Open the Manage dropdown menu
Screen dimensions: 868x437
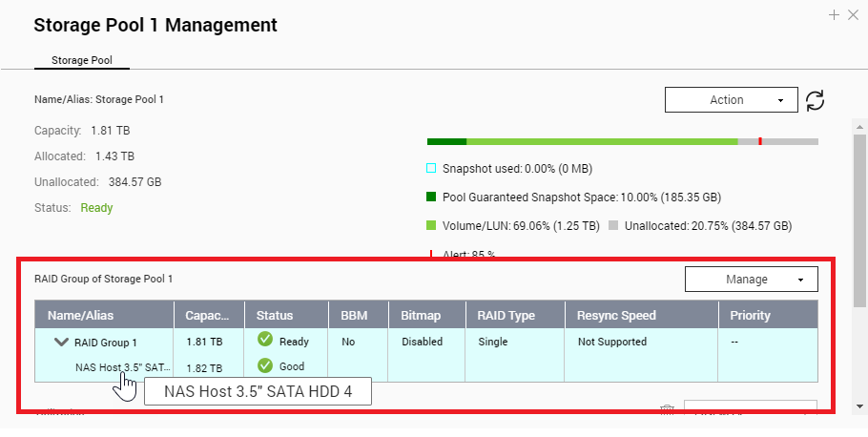(751, 280)
